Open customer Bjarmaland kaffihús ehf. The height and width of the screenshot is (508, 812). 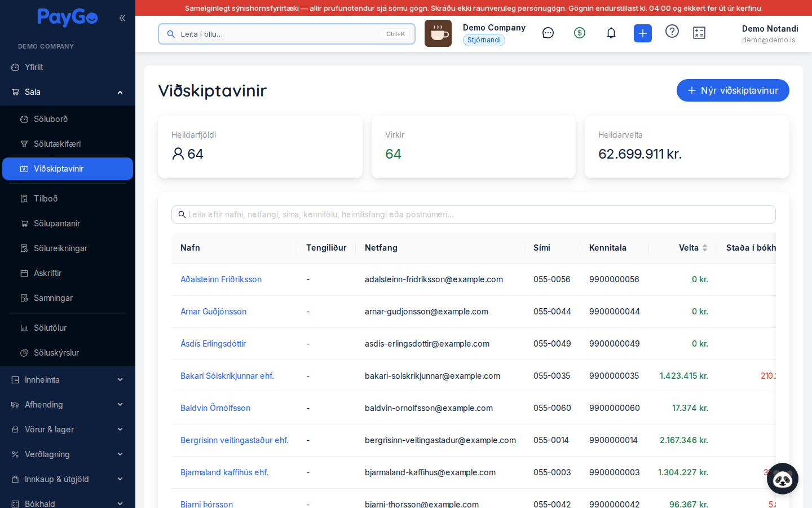click(x=224, y=472)
